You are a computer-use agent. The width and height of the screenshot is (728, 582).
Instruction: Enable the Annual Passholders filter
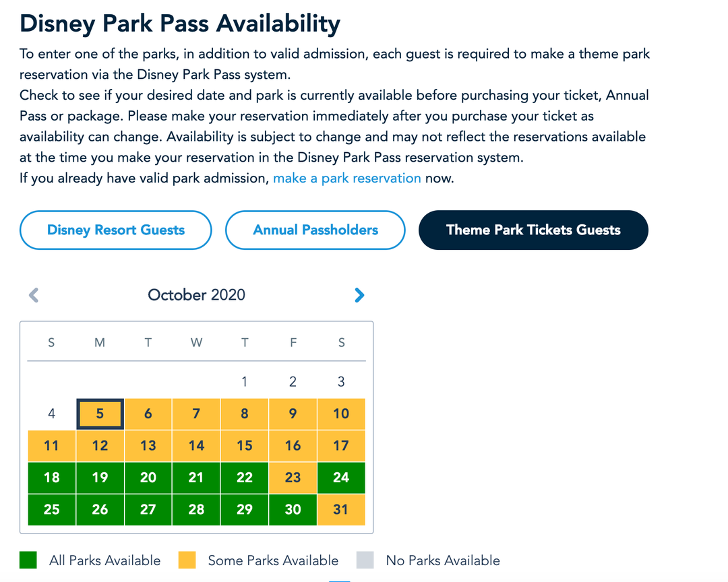pyautogui.click(x=315, y=230)
